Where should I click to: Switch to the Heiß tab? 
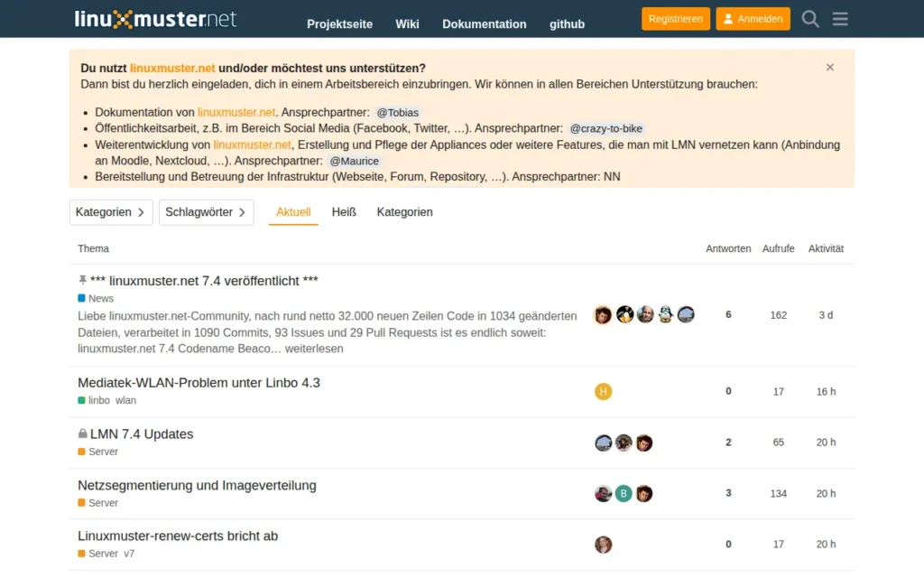[344, 211]
